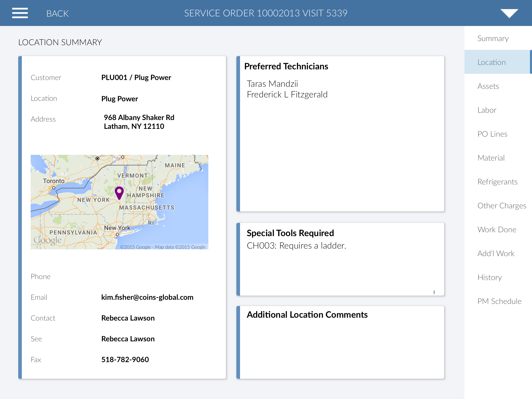Open the Summary tab
The height and width of the screenshot is (399, 532).
pyautogui.click(x=498, y=38)
